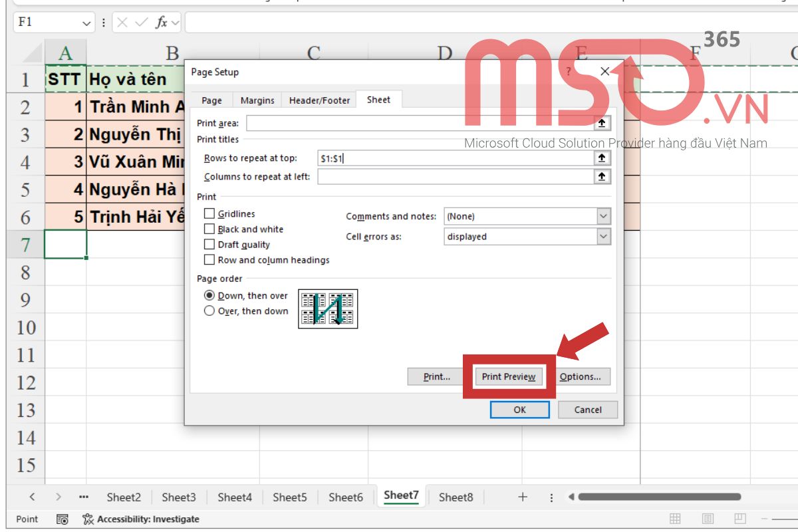Viewport: 798px width, 532px height.
Task: Select row 10 header
Action: tap(25, 327)
